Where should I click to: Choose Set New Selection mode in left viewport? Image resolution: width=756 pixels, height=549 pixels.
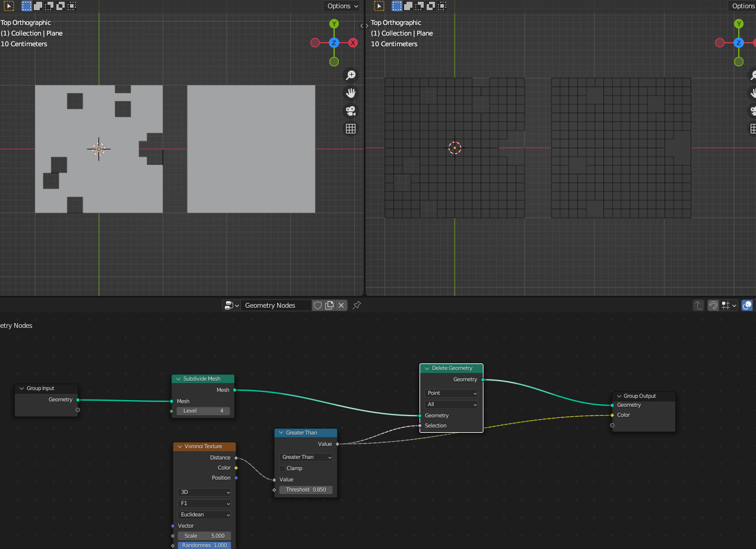27,6
